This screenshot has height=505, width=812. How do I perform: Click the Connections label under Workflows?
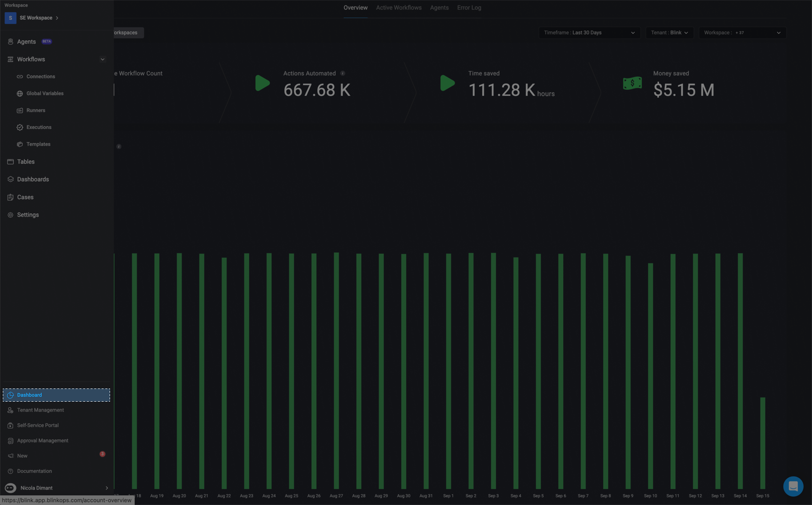coord(41,77)
